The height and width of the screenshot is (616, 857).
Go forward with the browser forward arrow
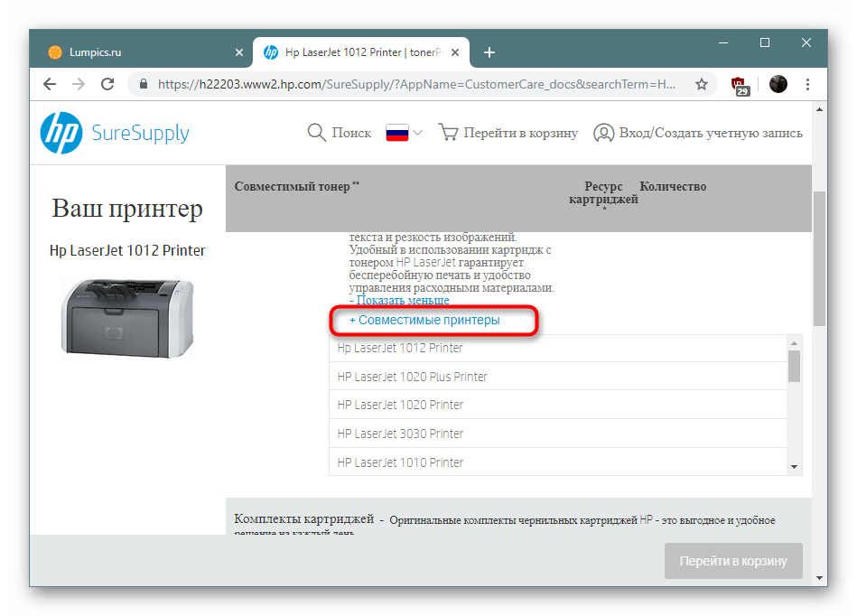79,84
